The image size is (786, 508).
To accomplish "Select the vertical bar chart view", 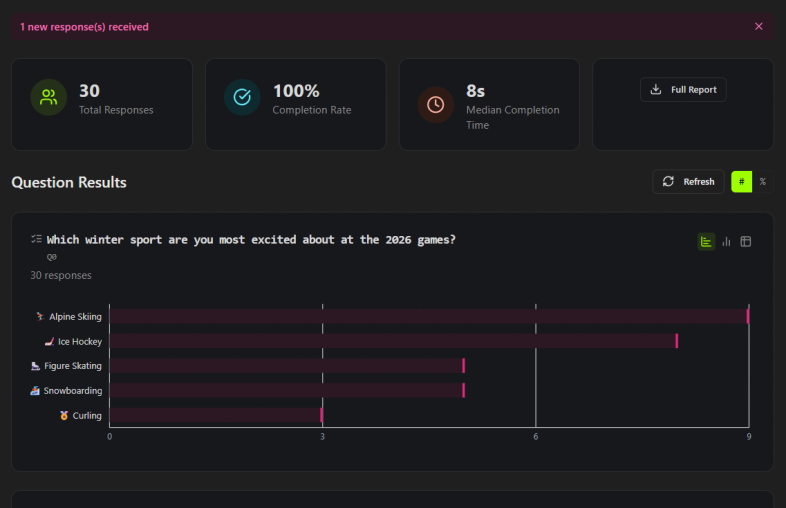I will coord(726,242).
